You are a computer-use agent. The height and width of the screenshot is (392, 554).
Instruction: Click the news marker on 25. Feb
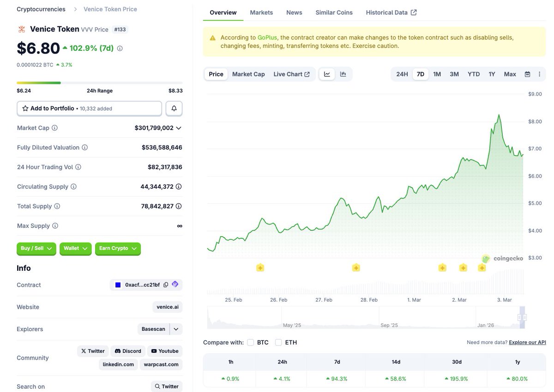(260, 267)
